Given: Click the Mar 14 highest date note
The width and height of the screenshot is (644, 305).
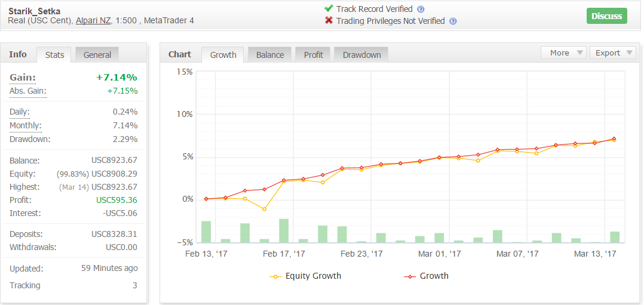Looking at the screenshot, I should click(74, 187).
